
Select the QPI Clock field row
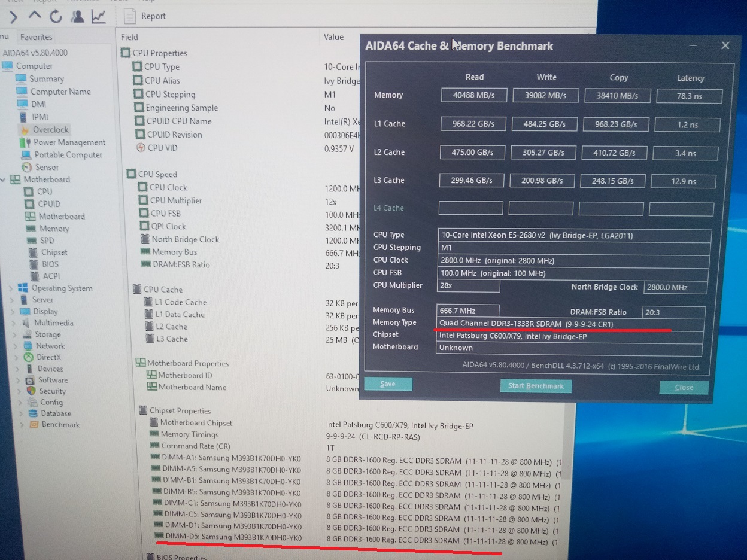(x=168, y=226)
